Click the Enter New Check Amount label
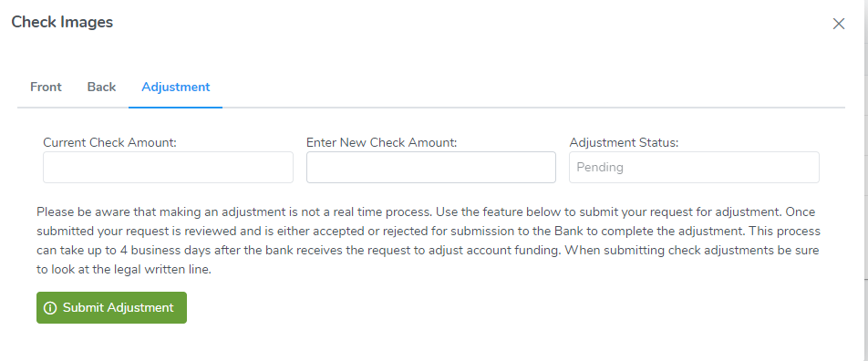 pos(381,142)
